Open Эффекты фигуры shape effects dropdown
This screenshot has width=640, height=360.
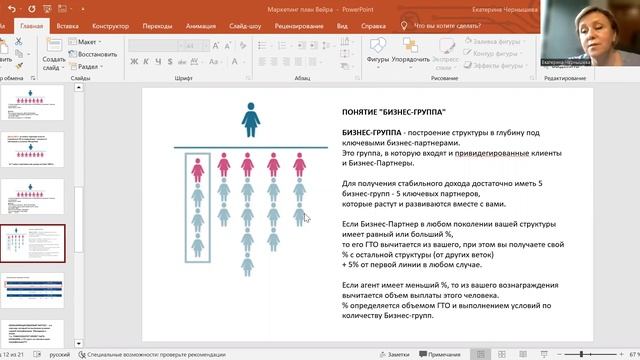496,65
